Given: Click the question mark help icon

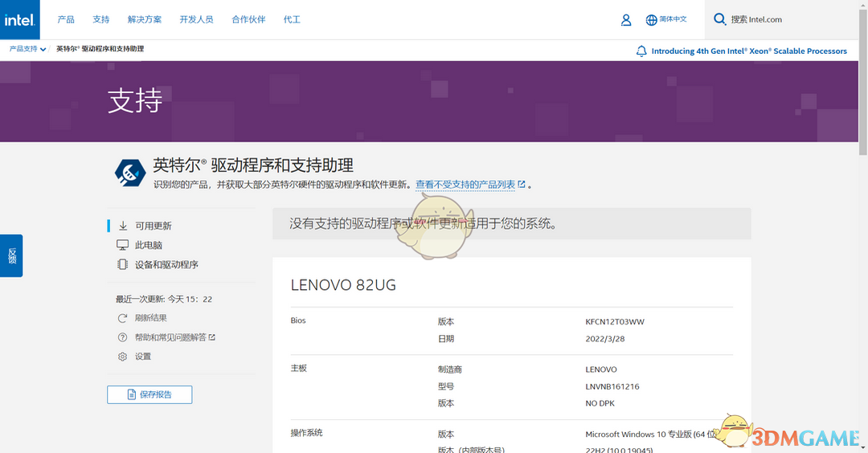Looking at the screenshot, I should tap(122, 337).
